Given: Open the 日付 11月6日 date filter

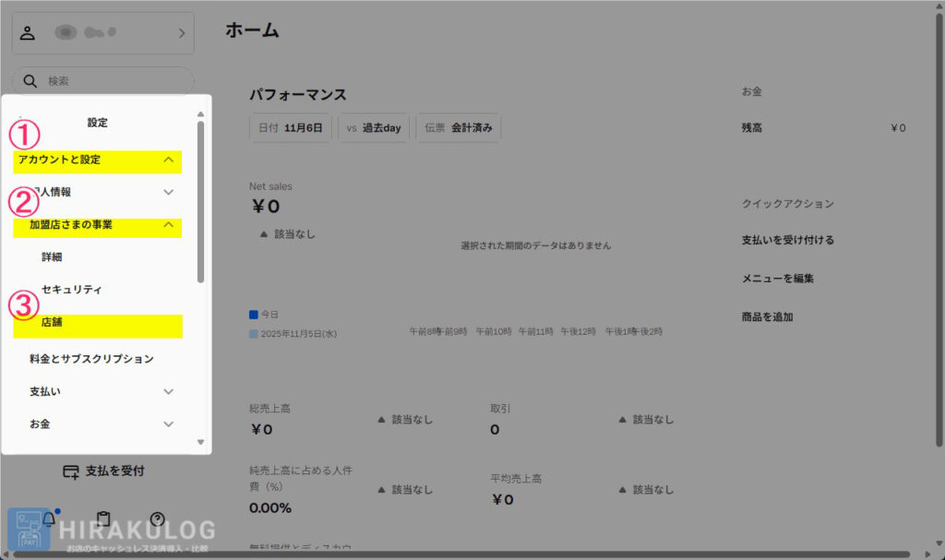Looking at the screenshot, I should click(291, 128).
